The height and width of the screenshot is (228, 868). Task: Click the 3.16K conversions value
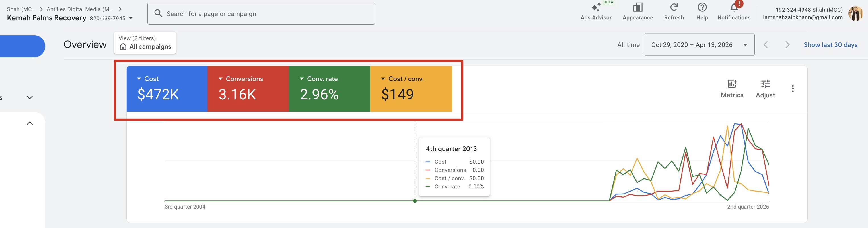[238, 94]
